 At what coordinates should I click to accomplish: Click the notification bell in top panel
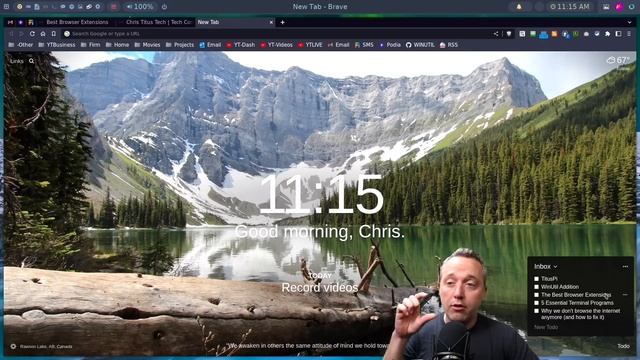click(x=519, y=7)
